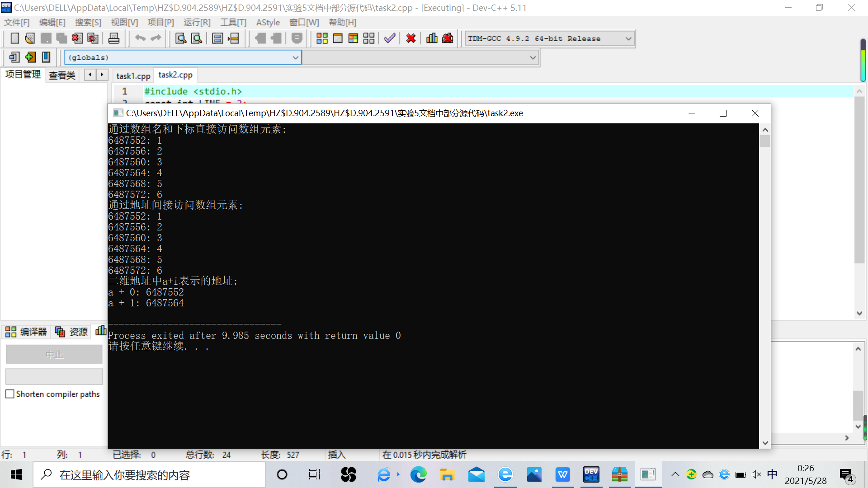This screenshot has width=868, height=488.
Task: Click the Windows taskbar search box
Action: (149, 475)
